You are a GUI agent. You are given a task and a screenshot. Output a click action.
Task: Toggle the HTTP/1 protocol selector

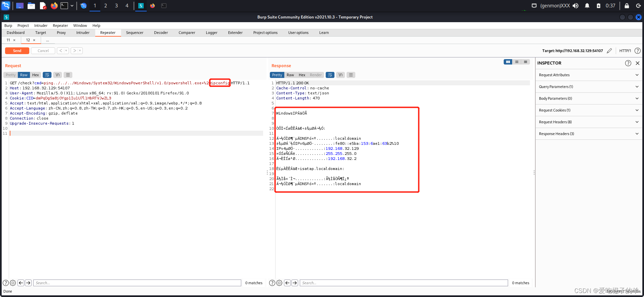pos(625,51)
